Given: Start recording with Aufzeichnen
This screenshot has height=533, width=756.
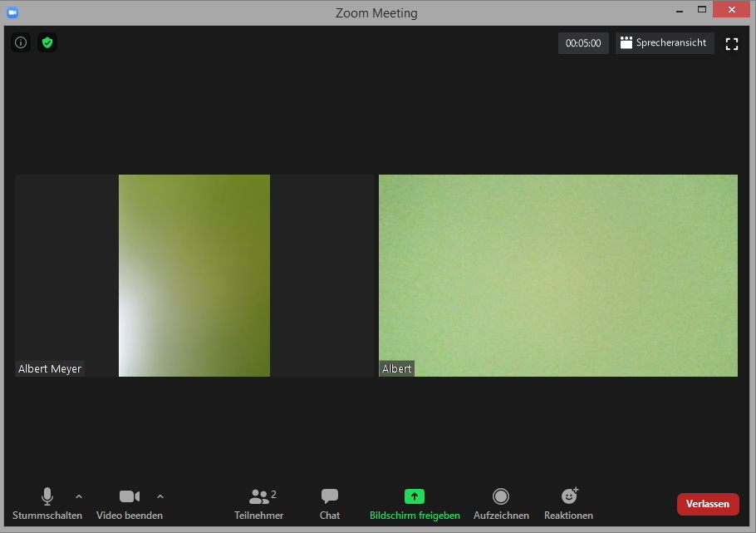Looking at the screenshot, I should click(501, 504).
